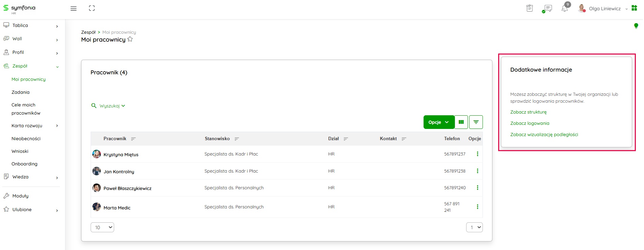The height and width of the screenshot is (250, 644).
Task: Open Zadania in the sidebar
Action: (x=20, y=92)
